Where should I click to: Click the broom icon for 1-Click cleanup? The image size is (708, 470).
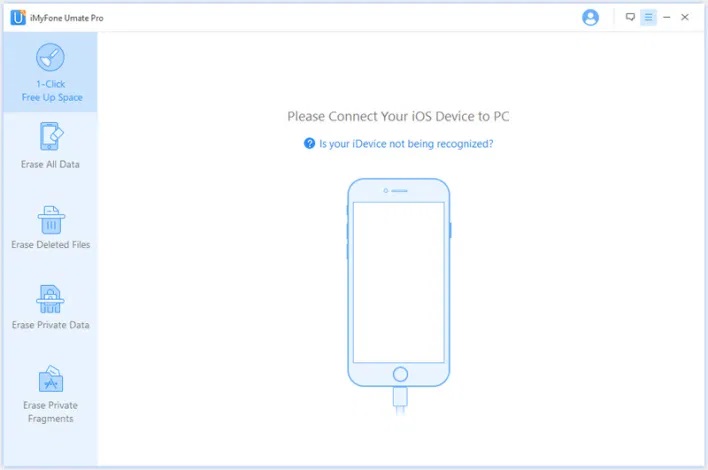(x=50, y=57)
